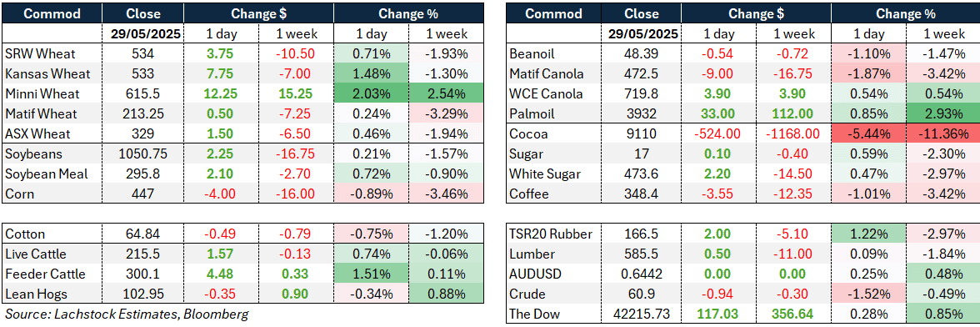
Task: Click The Dow close value 42215.73
Action: coord(642,314)
